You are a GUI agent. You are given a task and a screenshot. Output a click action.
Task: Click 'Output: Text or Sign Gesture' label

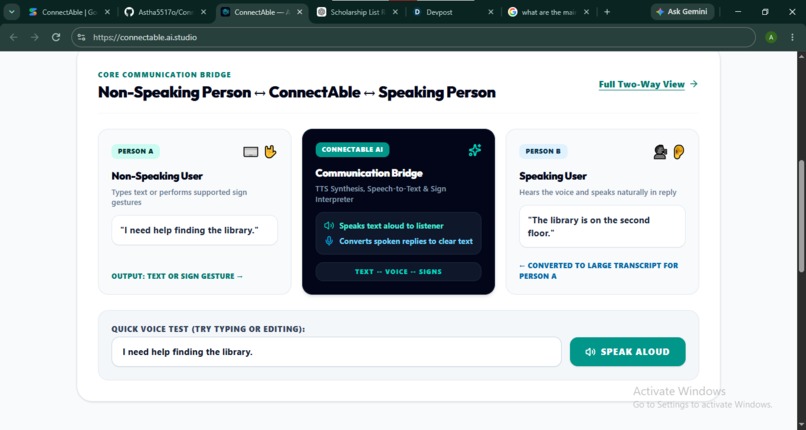[x=177, y=276]
